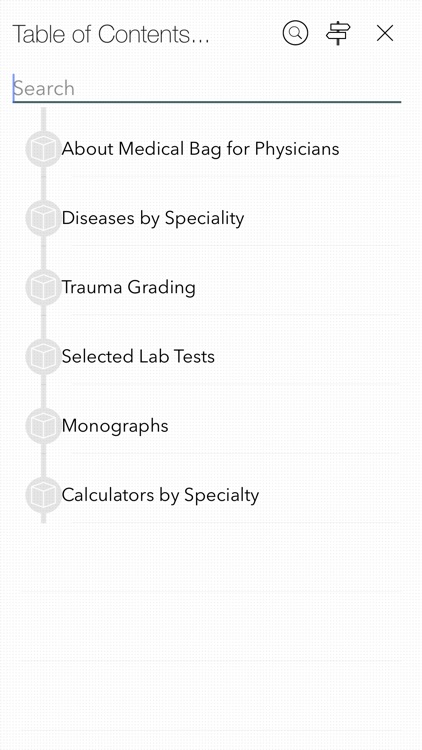
Task: Click the Table of Contents title
Action: 111,34
